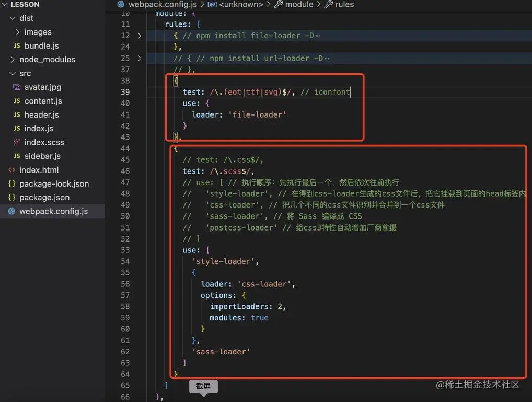Click the Sass icon beside index.scss
The image size is (532, 402).
17,142
